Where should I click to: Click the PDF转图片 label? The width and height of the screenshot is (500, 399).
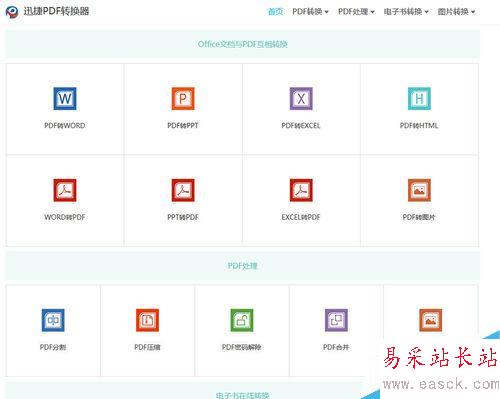click(419, 217)
